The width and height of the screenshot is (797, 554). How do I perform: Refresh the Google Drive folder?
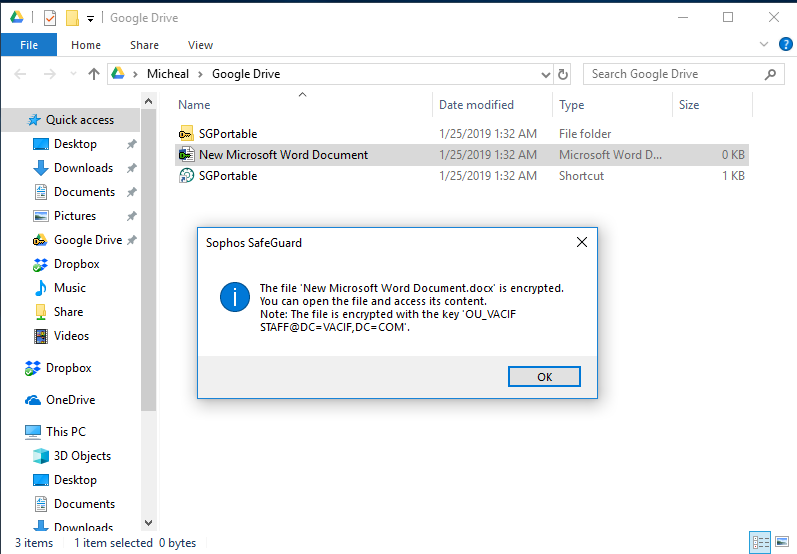pos(563,74)
